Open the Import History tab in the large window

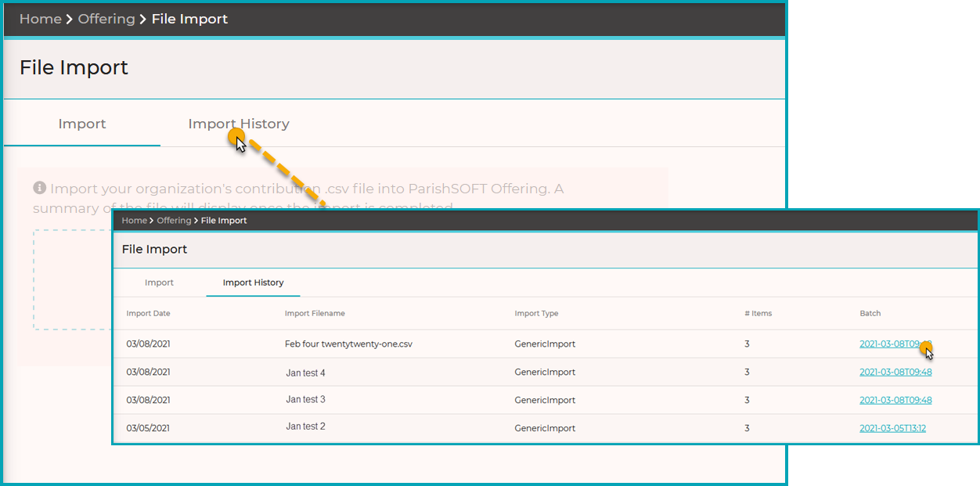point(239,124)
